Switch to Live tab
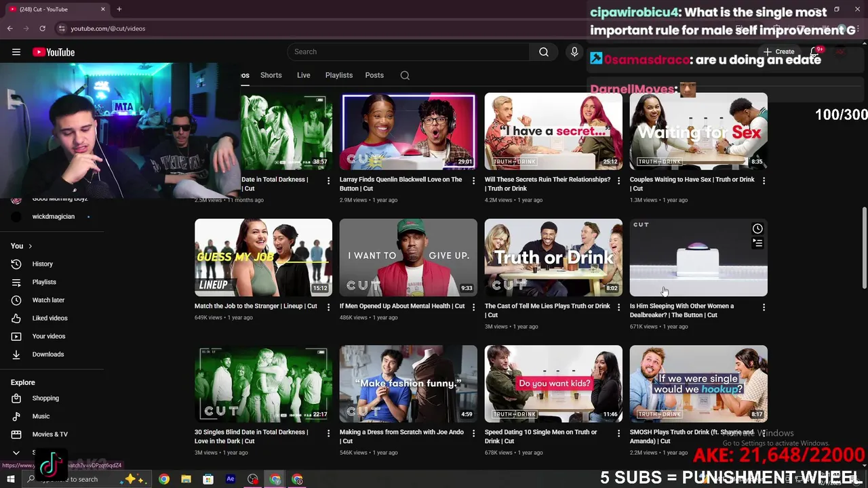 click(303, 75)
